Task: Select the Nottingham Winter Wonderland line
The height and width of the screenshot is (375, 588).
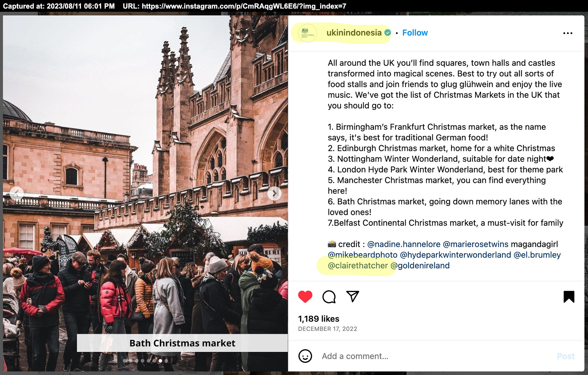Action: [441, 159]
